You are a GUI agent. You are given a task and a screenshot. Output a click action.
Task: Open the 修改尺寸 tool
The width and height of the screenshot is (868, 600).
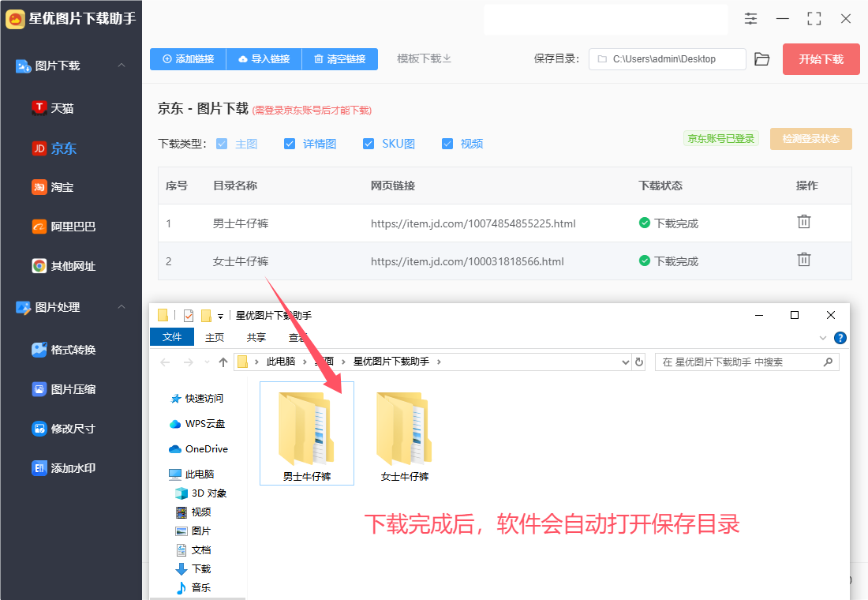(x=64, y=428)
